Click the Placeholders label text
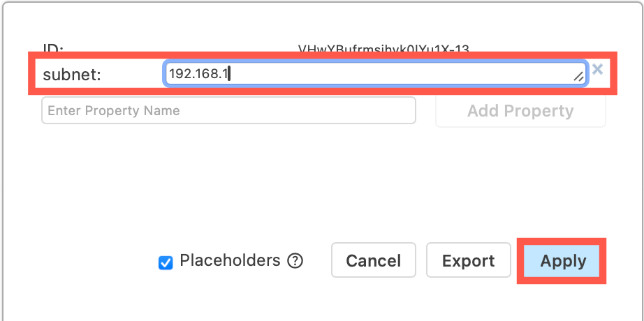Screen dimensions: 644x321 tap(230, 261)
